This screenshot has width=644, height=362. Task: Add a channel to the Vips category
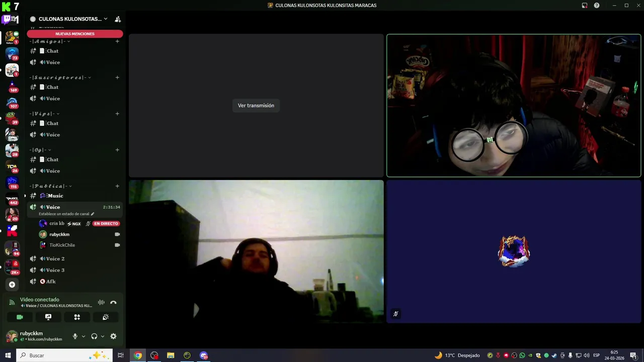tap(117, 114)
